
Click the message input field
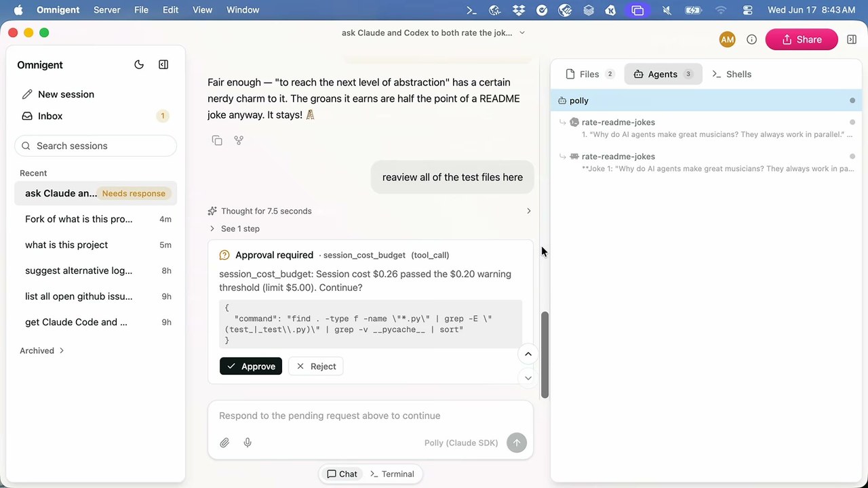pyautogui.click(x=370, y=415)
